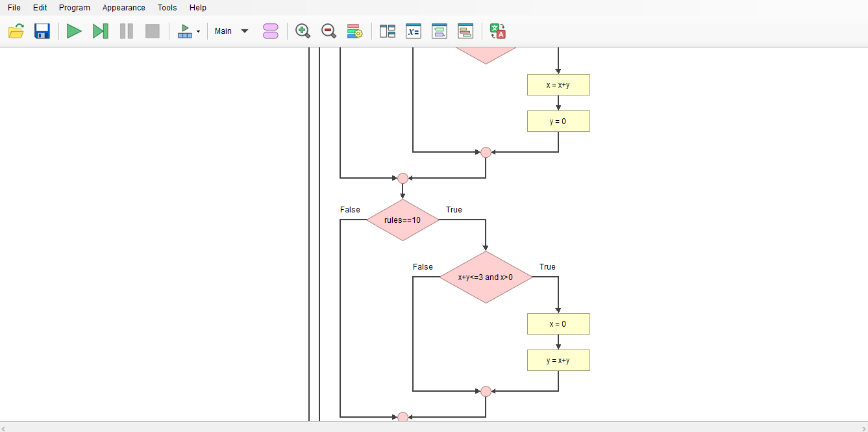The width and height of the screenshot is (868, 432).
Task: Click the merge circle below the y = 0 box
Action: tap(486, 153)
